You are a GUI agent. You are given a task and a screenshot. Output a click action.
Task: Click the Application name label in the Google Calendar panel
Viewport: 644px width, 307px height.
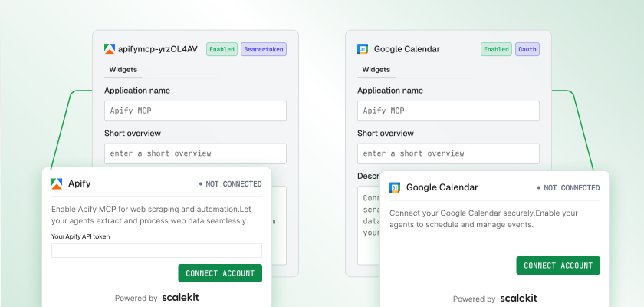point(390,91)
